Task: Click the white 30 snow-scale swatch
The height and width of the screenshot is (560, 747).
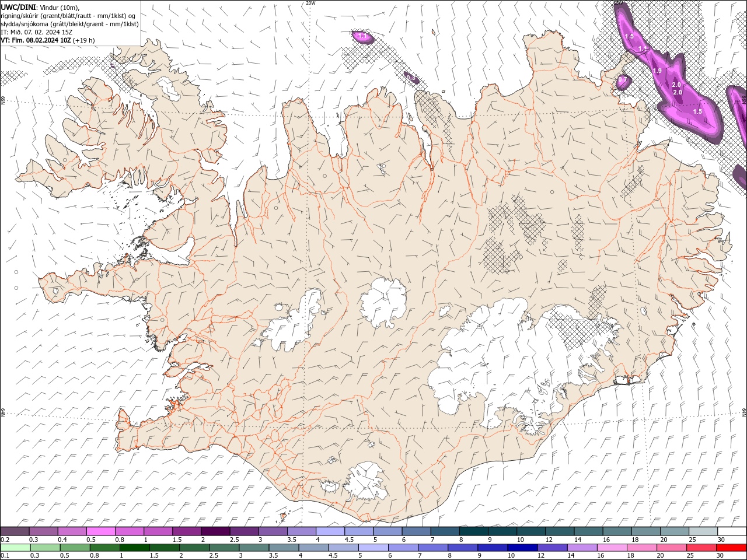Action: (x=732, y=531)
